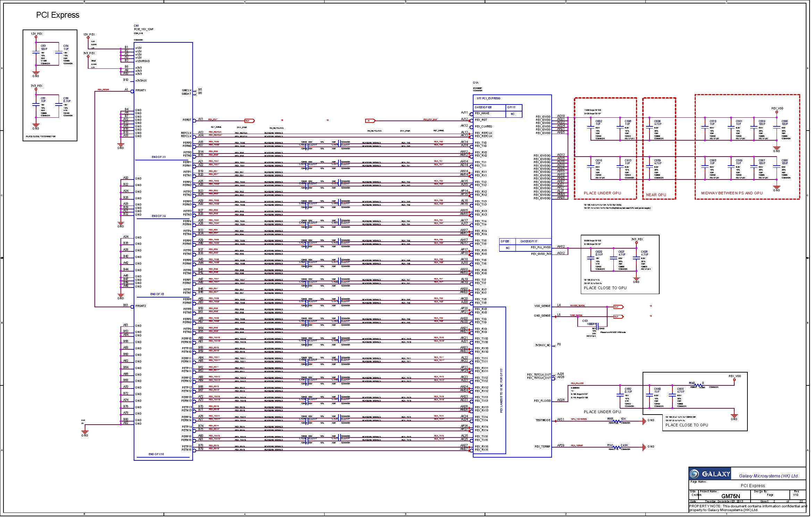Select the C83 10UF capacitor under 12V_PEX
The height and width of the screenshot is (517, 812).
point(36,53)
